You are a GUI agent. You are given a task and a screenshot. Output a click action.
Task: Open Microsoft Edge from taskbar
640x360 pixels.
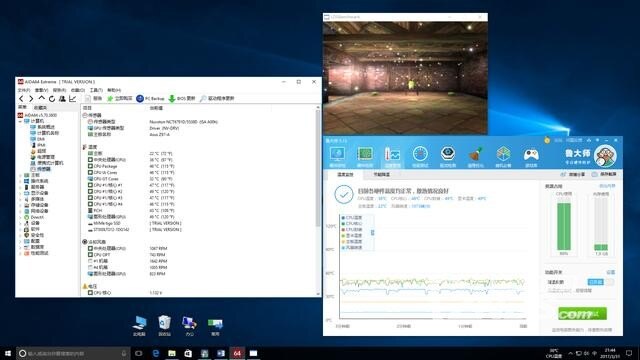[156, 353]
